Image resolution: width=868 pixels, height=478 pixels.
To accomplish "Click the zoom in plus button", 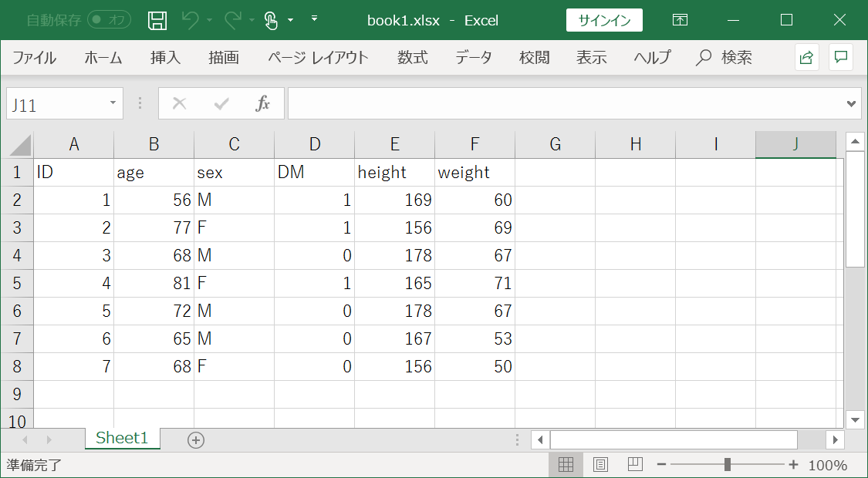I will [793, 465].
